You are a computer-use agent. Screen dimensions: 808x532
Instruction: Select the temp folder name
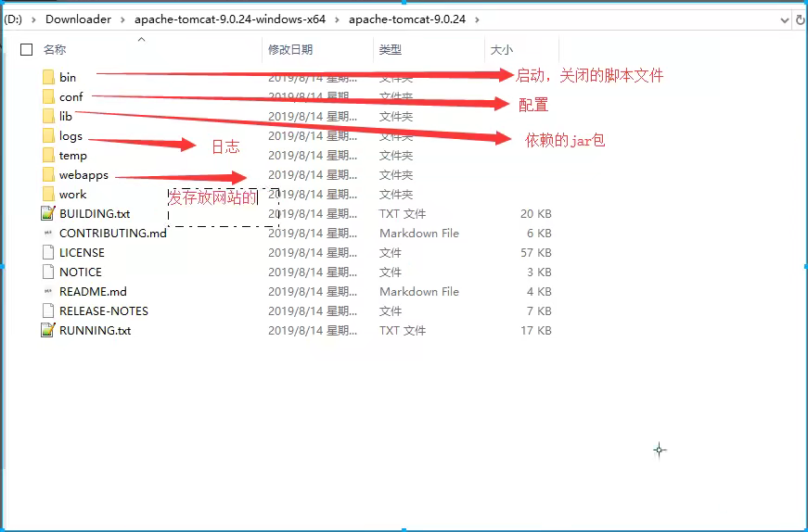(x=73, y=156)
